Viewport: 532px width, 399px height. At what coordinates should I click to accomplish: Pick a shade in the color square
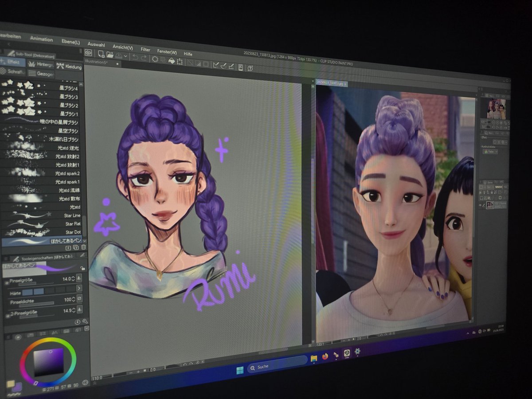(49, 362)
